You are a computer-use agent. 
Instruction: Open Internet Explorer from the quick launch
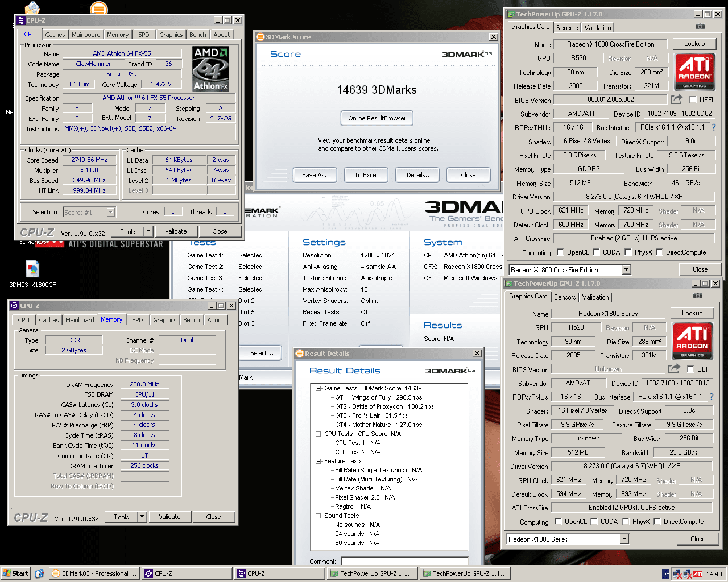coord(39,573)
